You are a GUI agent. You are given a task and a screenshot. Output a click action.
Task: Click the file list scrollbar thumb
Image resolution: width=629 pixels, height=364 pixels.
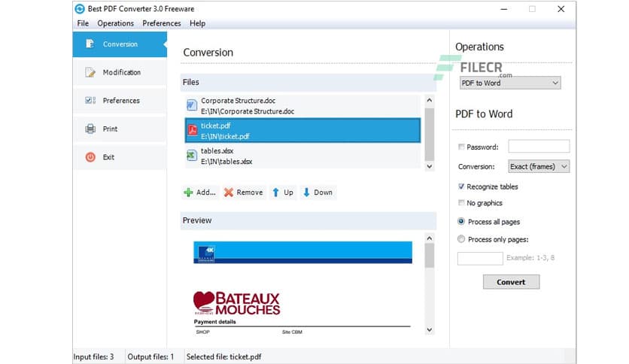[429, 134]
